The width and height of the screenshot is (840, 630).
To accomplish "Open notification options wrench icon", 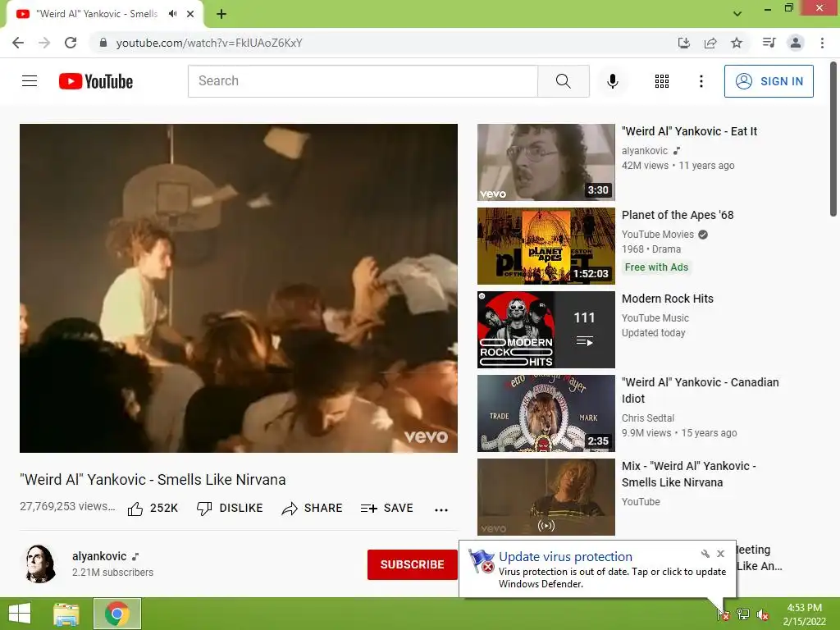I will pyautogui.click(x=705, y=554).
